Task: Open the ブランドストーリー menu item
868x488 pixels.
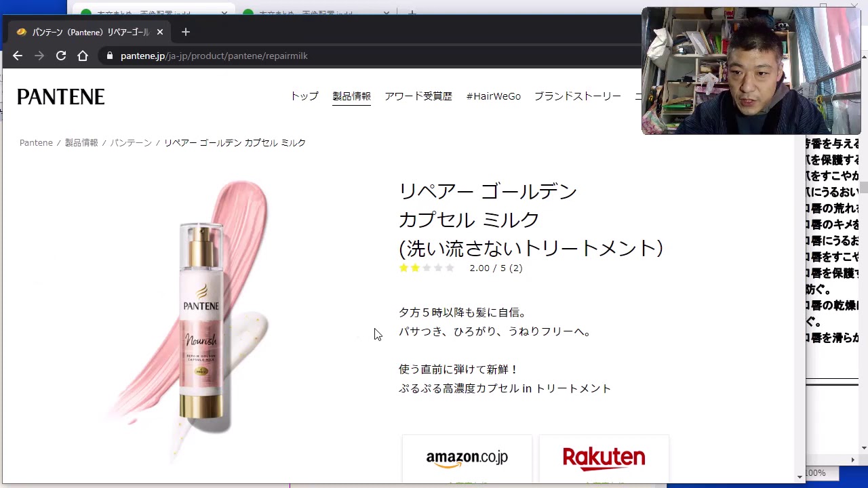Action: [577, 96]
